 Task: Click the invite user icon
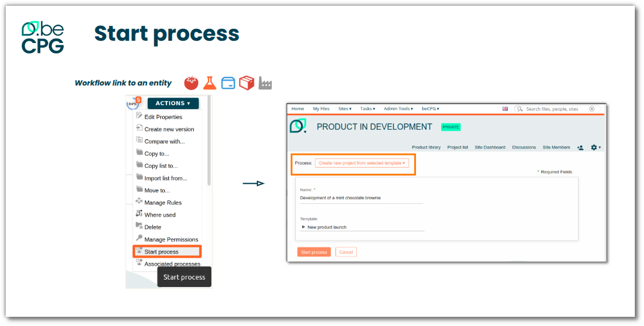point(580,148)
